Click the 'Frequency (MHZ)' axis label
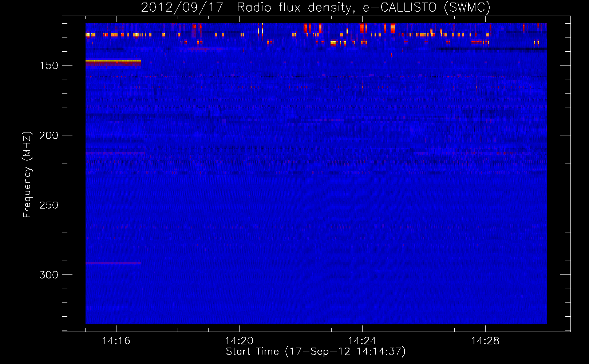 [x=27, y=175]
